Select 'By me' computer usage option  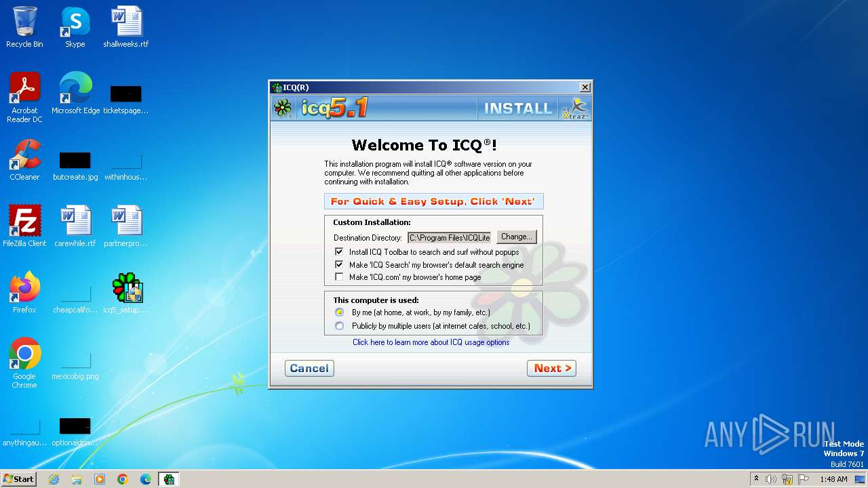(339, 312)
